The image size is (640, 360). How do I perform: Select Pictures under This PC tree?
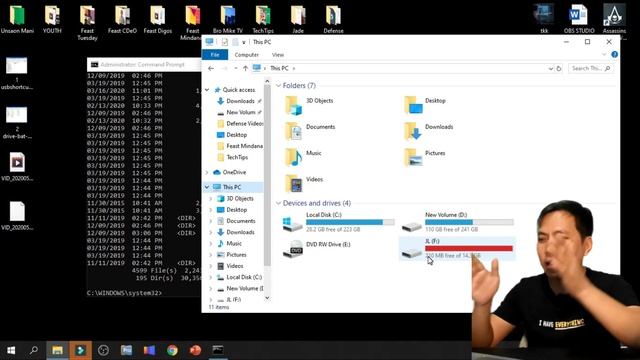tap(232, 255)
